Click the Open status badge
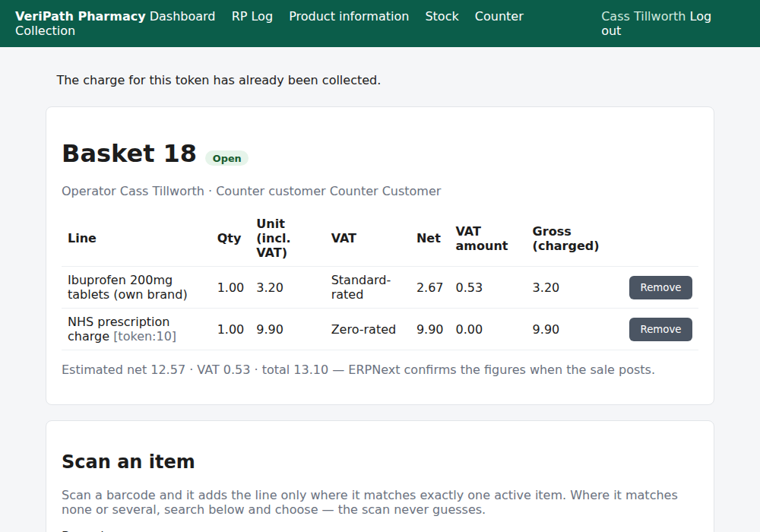Screen dimensions: 760x532 click(x=226, y=158)
